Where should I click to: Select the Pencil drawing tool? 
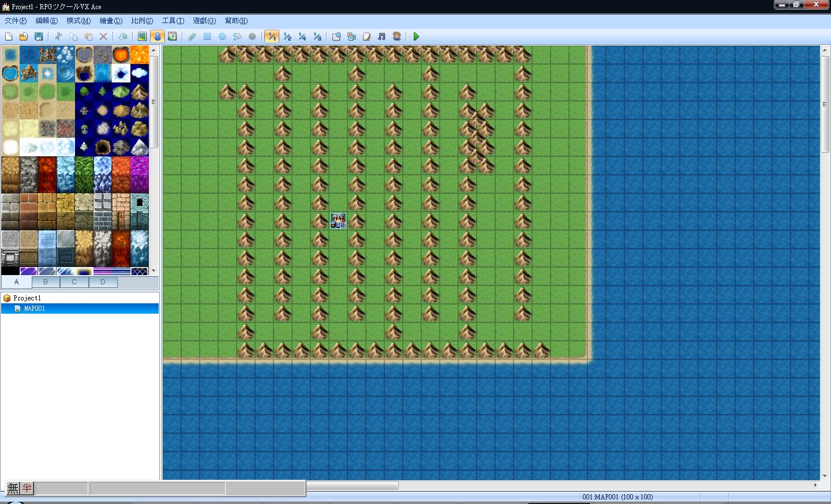click(192, 36)
